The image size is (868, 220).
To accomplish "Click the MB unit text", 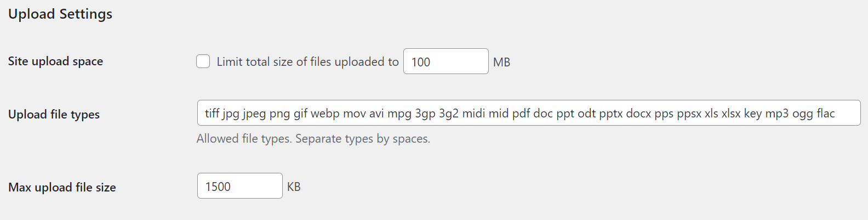I will (x=501, y=62).
